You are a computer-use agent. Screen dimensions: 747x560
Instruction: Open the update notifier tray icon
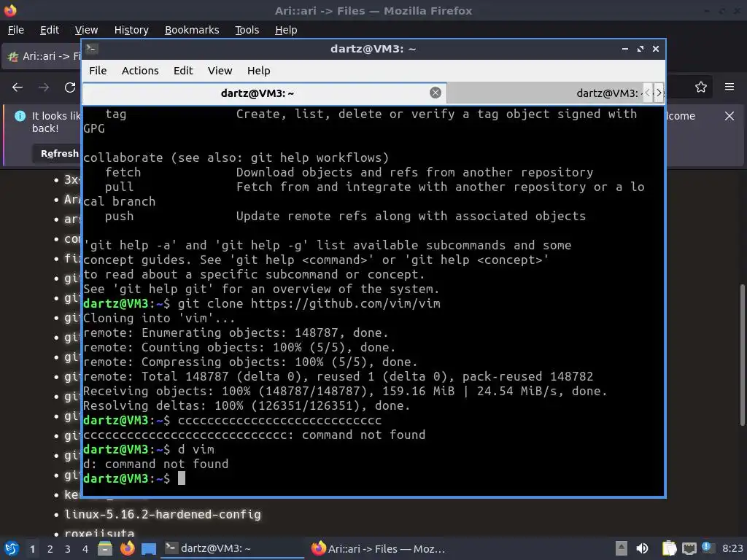pos(708,548)
